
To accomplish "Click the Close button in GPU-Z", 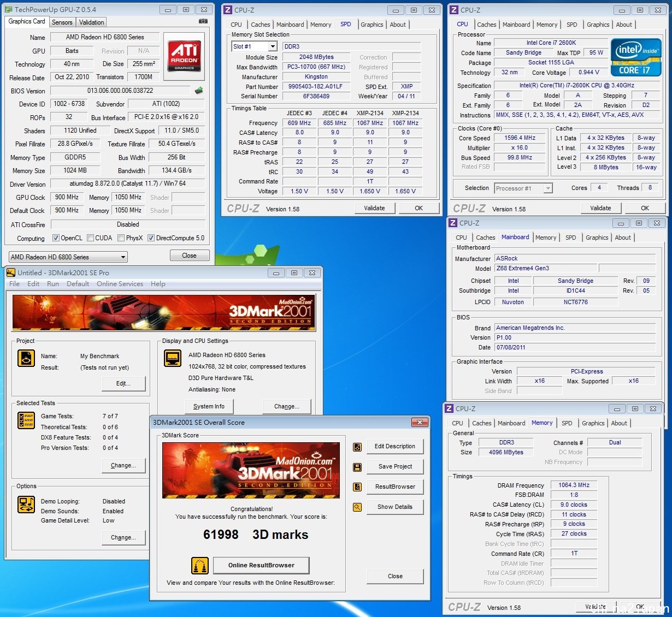I will (x=189, y=256).
